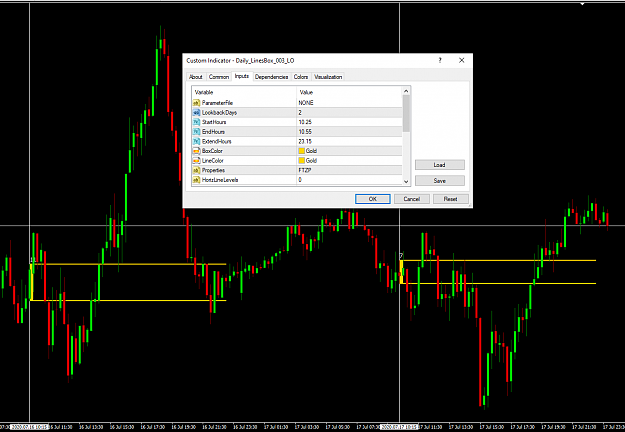The image size is (625, 432).
Task: Click the ExtendHours variable type icon
Action: pyautogui.click(x=196, y=141)
